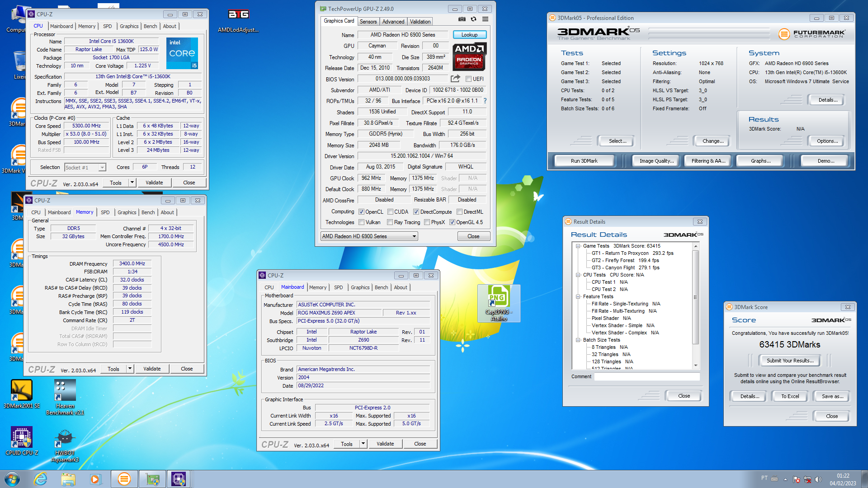This screenshot has width=868, height=488.
Task: Toggle the DirectML checkbox
Action: (459, 212)
